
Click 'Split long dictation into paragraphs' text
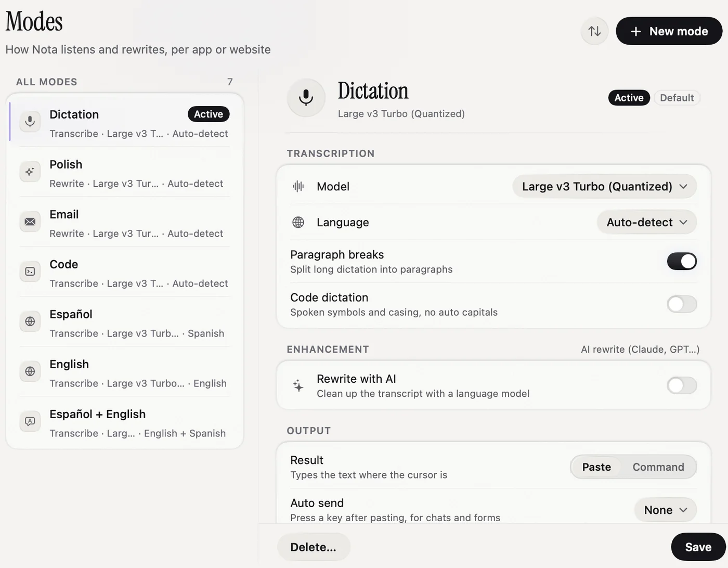[371, 269]
